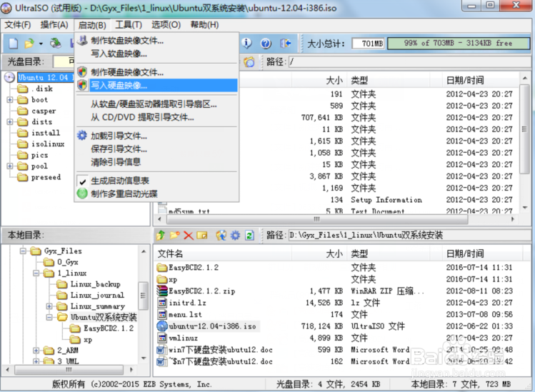
Task: Open the 帮助(H) menu
Action: pyautogui.click(x=204, y=25)
